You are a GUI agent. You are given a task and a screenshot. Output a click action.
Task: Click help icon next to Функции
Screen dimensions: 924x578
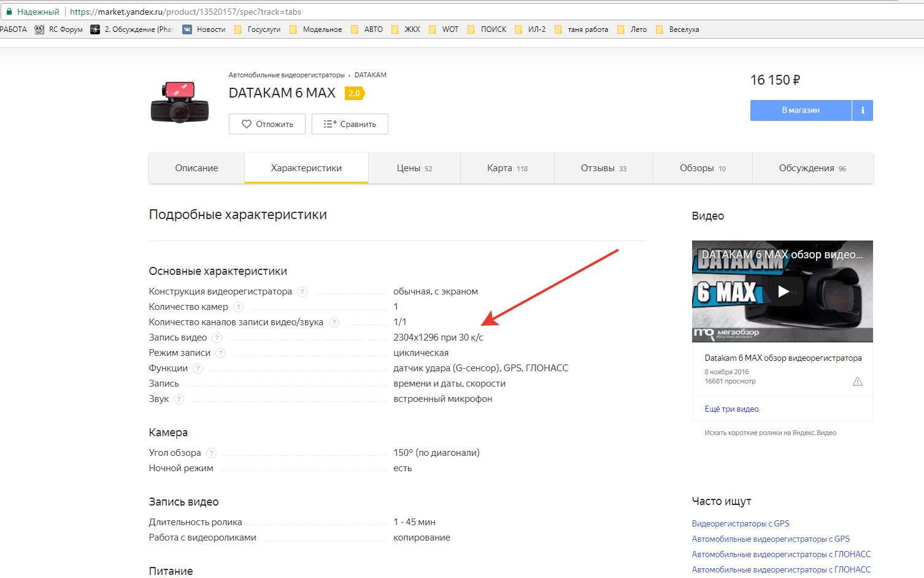click(x=198, y=368)
